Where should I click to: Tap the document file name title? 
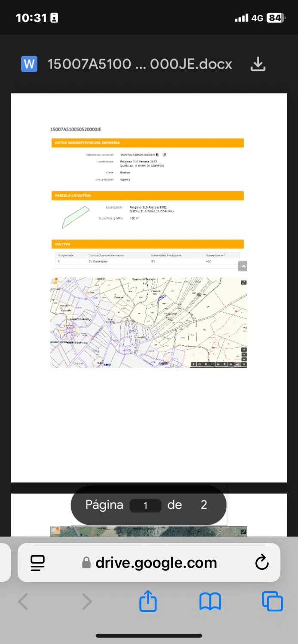coord(140,64)
